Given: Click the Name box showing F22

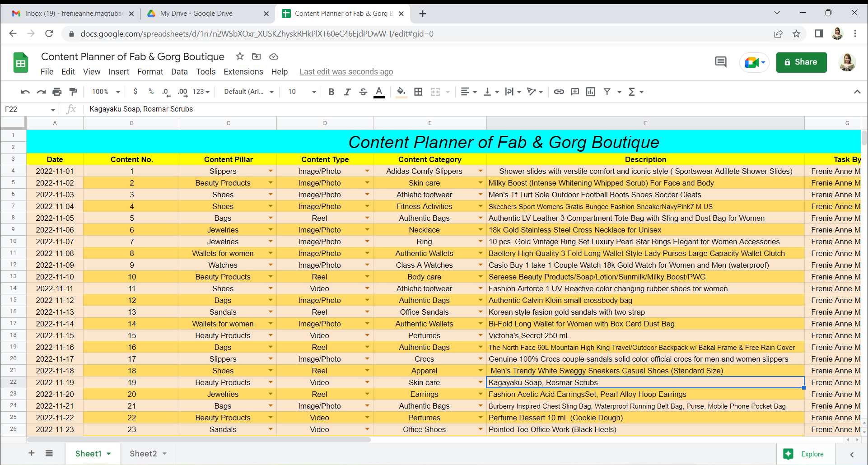Looking at the screenshot, I should click(x=30, y=109).
